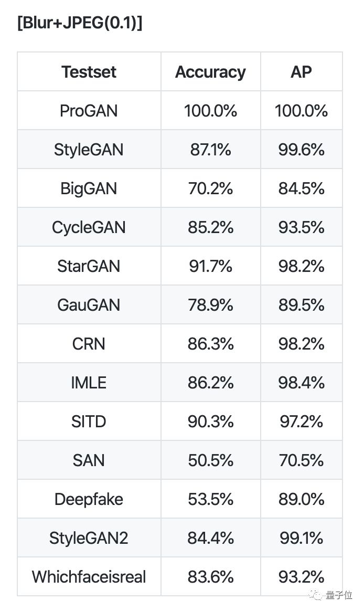The image size is (364, 611).
Task: Select the CRN testset cell
Action: pos(89,344)
